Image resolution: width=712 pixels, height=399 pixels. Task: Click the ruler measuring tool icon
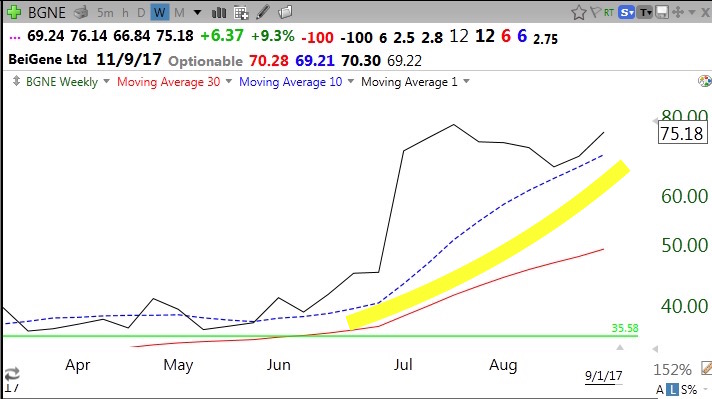click(x=706, y=368)
